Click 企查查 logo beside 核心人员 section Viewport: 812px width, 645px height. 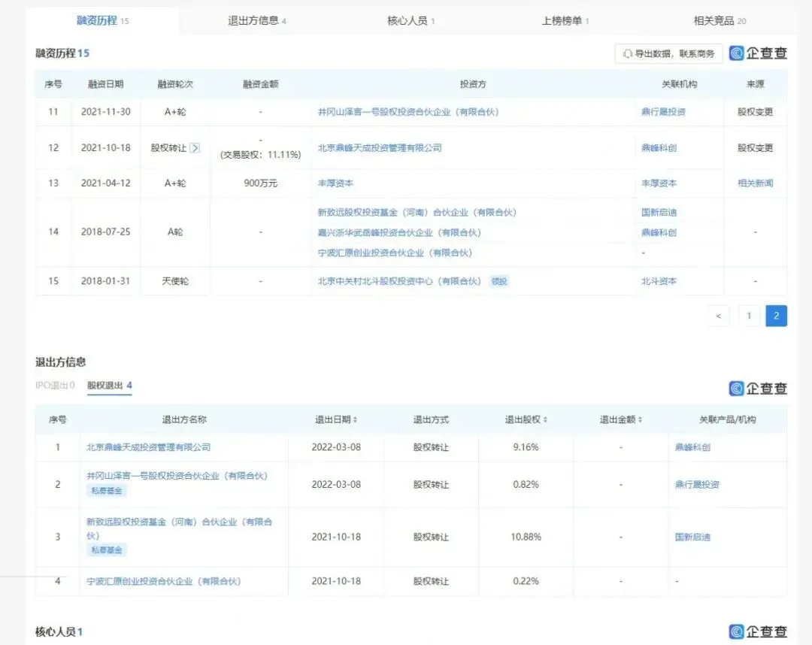(758, 631)
